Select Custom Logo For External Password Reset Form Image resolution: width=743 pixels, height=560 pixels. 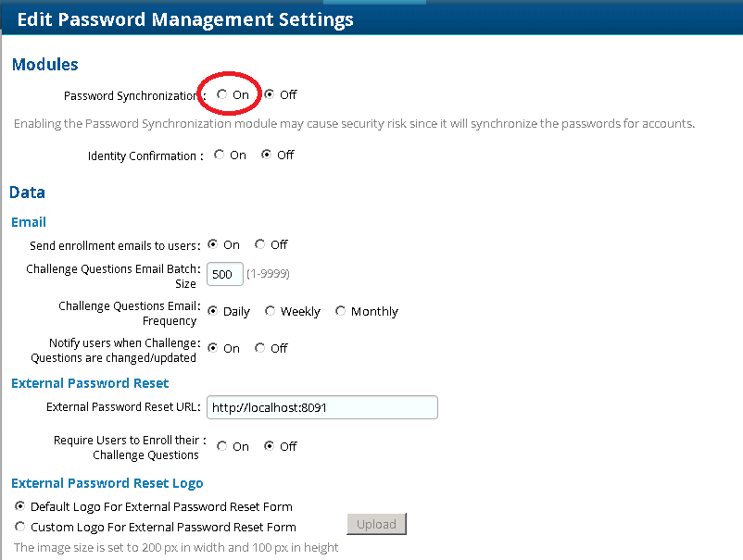(x=19, y=526)
